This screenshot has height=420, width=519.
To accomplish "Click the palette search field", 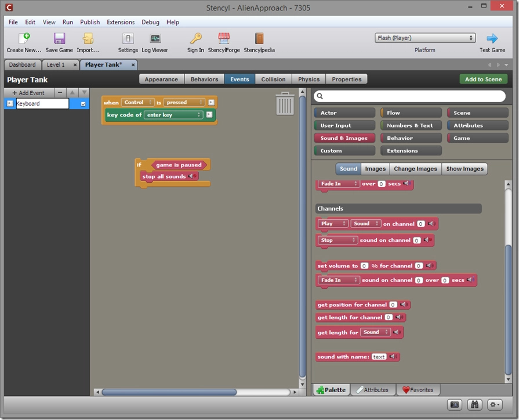I will [x=409, y=96].
